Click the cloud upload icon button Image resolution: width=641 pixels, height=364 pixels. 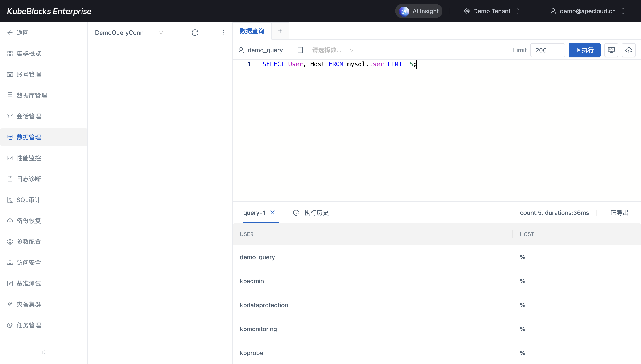[x=629, y=50]
